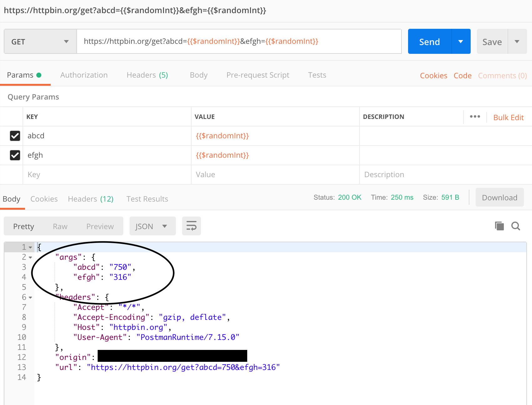Open search within the response body

click(x=516, y=226)
